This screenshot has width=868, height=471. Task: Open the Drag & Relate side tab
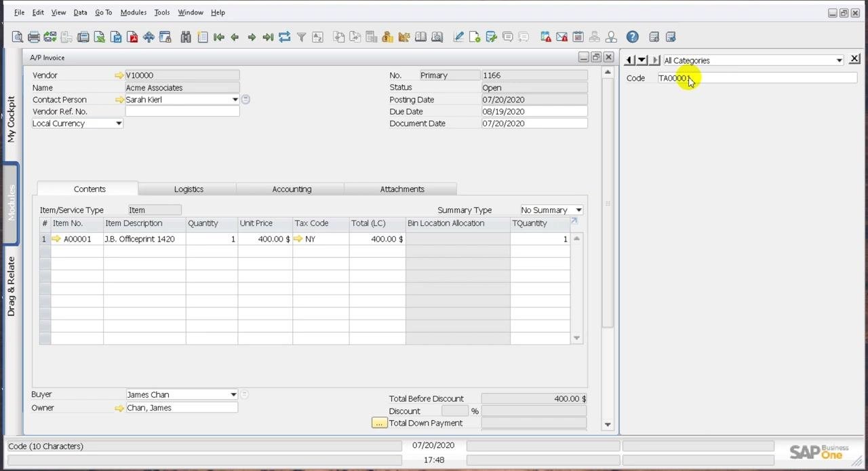tap(11, 286)
